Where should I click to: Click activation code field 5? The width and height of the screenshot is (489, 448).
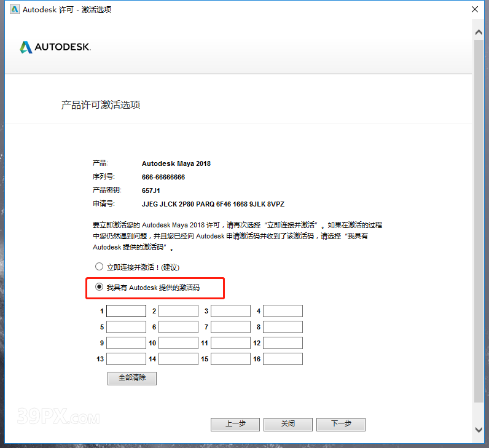[x=127, y=327]
